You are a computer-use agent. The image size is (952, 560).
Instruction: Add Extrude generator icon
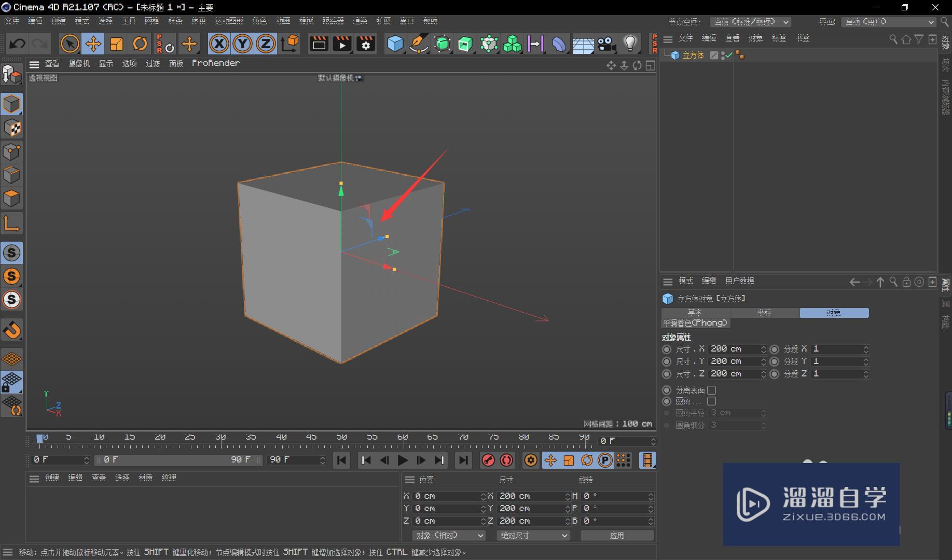pyautogui.click(x=465, y=44)
